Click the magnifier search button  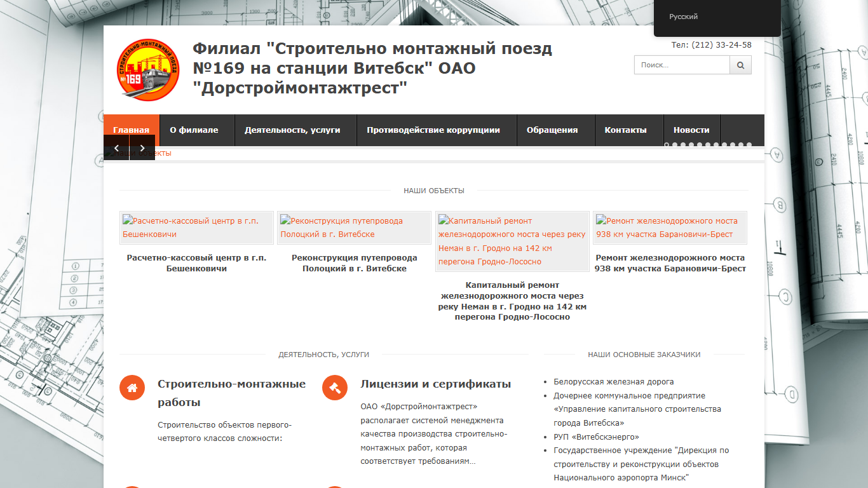(x=740, y=65)
